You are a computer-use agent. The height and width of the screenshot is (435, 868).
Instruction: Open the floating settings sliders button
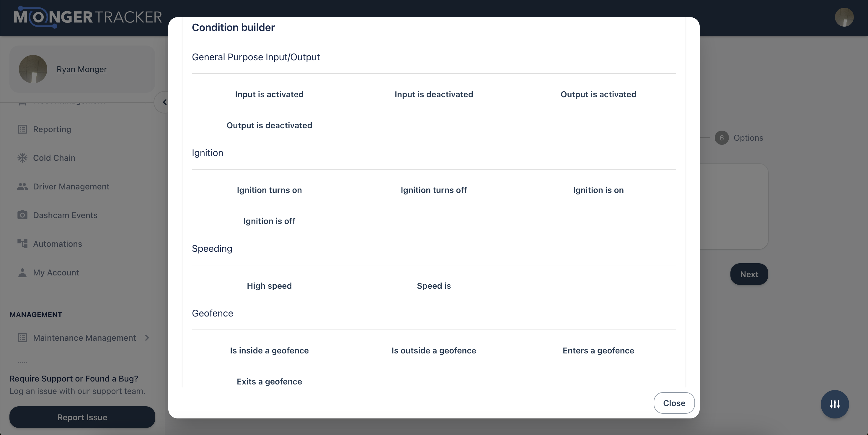coord(835,404)
